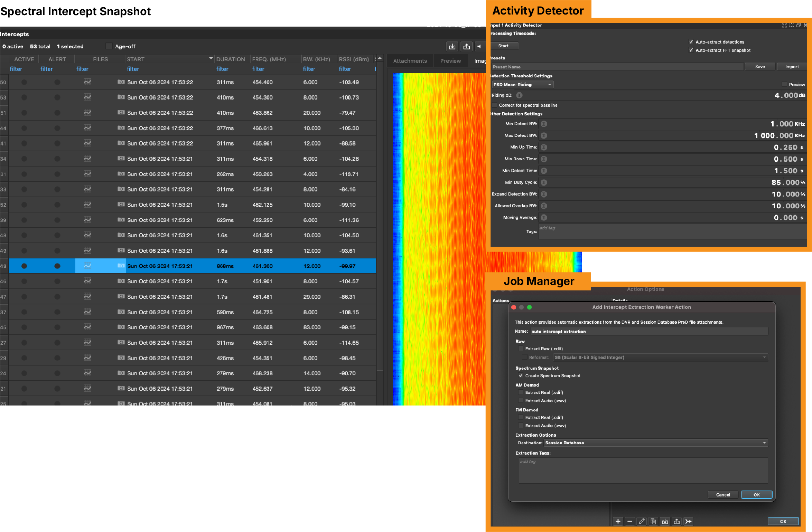Click the START column sort arrow
The image size is (812, 532).
pos(211,59)
